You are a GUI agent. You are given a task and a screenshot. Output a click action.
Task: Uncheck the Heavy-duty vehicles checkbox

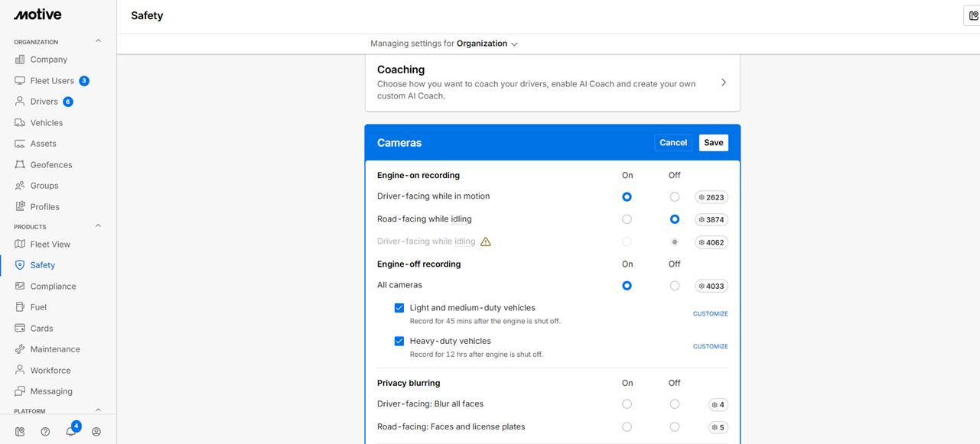coord(399,342)
